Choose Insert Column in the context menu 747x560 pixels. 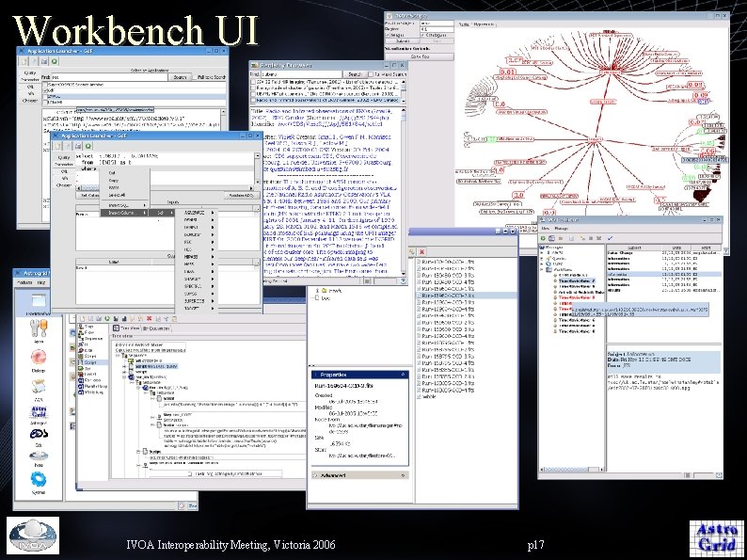(124, 213)
